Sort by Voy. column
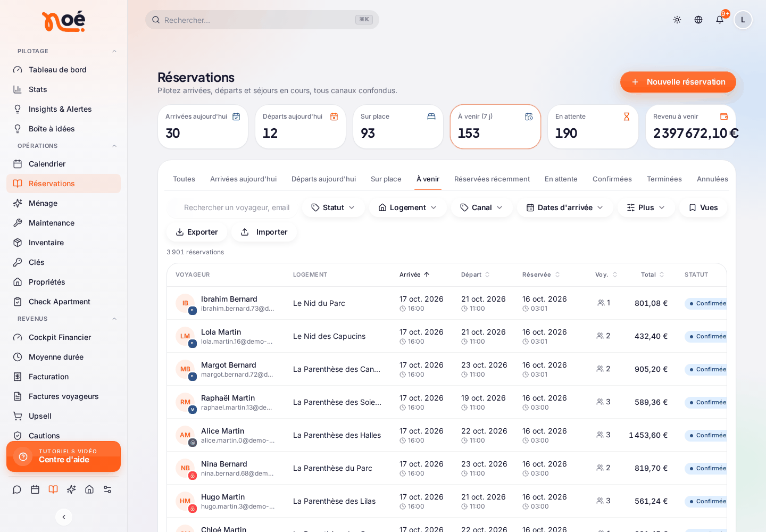The width and height of the screenshot is (766, 532). pos(606,275)
